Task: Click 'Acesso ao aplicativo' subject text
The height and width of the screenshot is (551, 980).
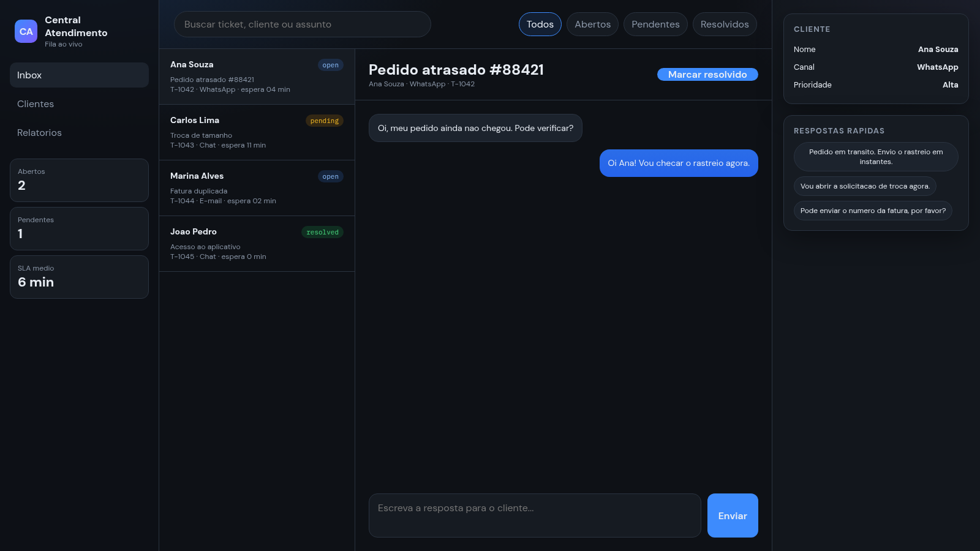Action: (205, 247)
